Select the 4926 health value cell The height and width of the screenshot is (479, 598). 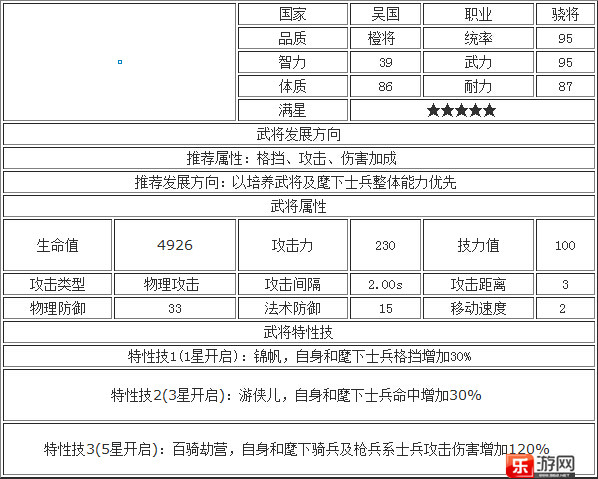tap(175, 245)
